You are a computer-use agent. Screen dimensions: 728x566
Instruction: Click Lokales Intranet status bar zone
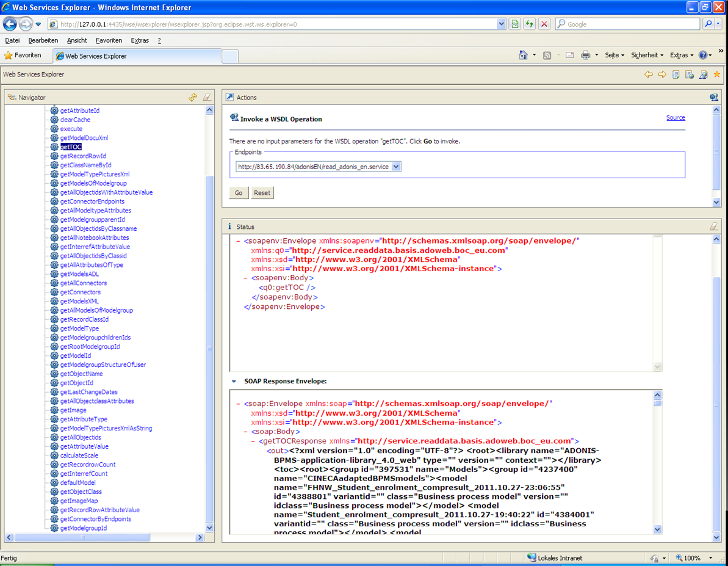pos(554,557)
